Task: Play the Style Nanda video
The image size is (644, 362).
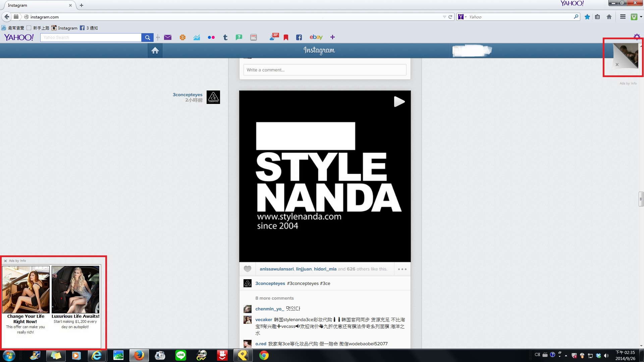Action: click(x=399, y=102)
